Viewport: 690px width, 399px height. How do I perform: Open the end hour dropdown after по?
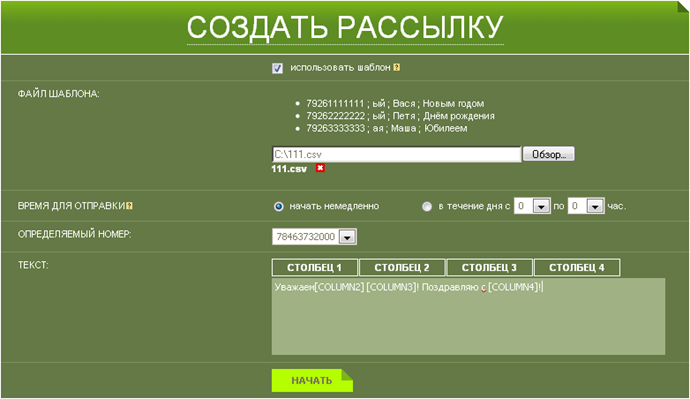[x=595, y=206]
